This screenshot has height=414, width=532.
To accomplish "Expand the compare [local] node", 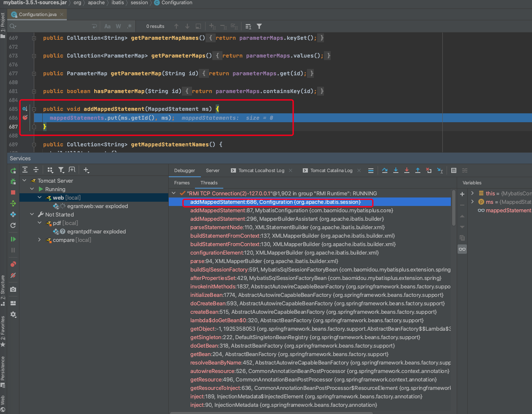I will coord(39,240).
